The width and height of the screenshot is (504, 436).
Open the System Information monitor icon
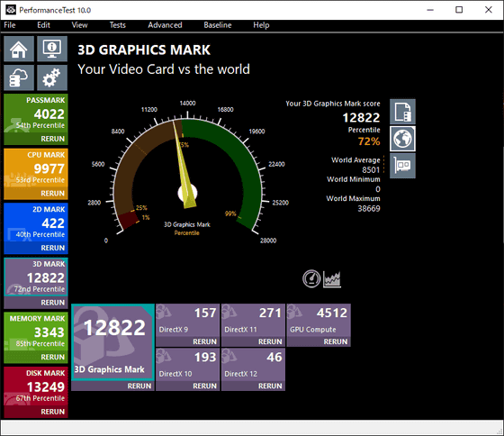click(52, 49)
